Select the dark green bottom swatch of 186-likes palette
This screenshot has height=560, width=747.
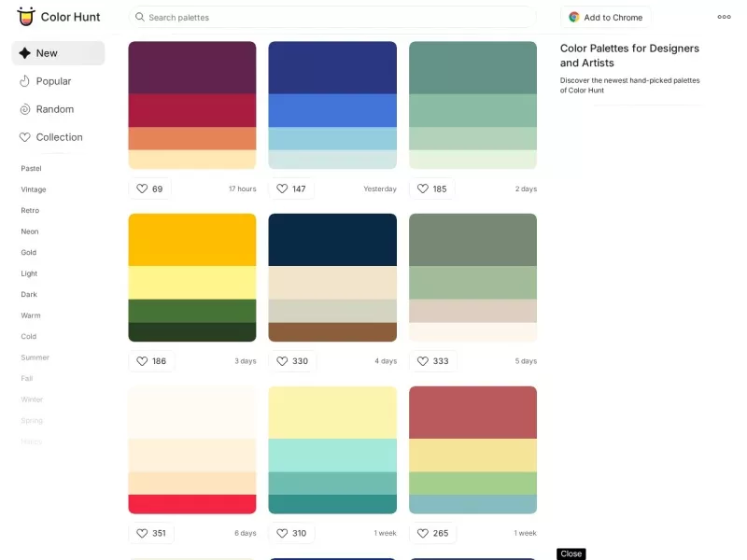point(192,332)
